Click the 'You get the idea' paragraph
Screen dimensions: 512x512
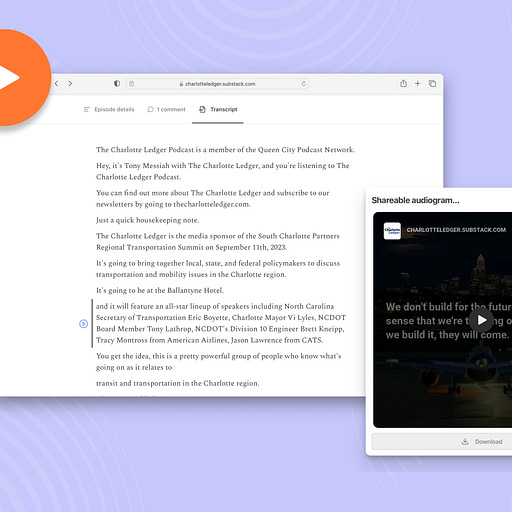[x=219, y=361]
